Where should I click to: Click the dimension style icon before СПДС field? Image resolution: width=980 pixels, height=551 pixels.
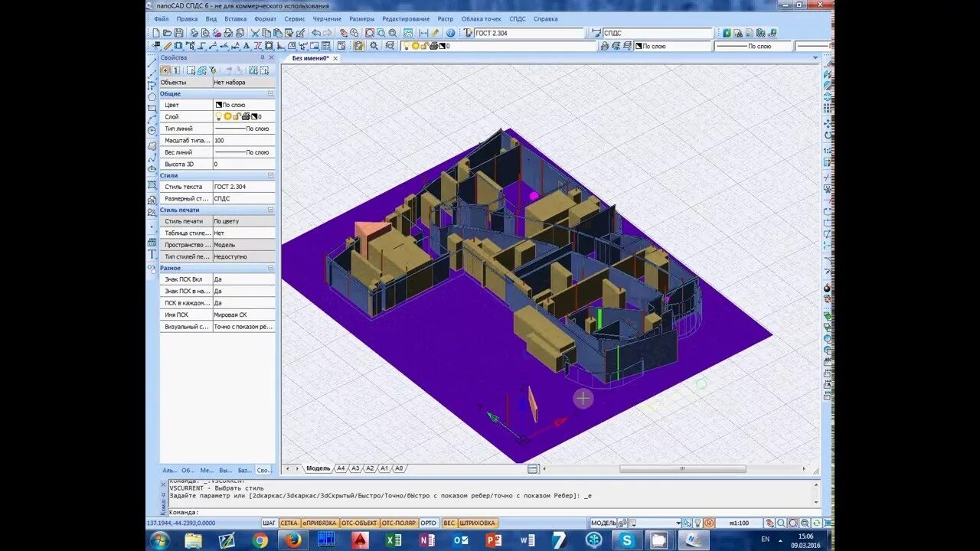click(596, 33)
